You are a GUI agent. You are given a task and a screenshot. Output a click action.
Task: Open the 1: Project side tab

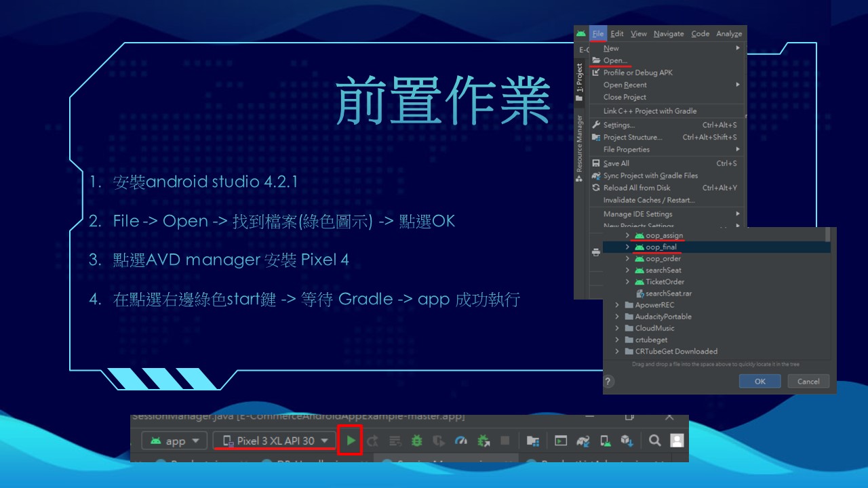pyautogui.click(x=580, y=82)
